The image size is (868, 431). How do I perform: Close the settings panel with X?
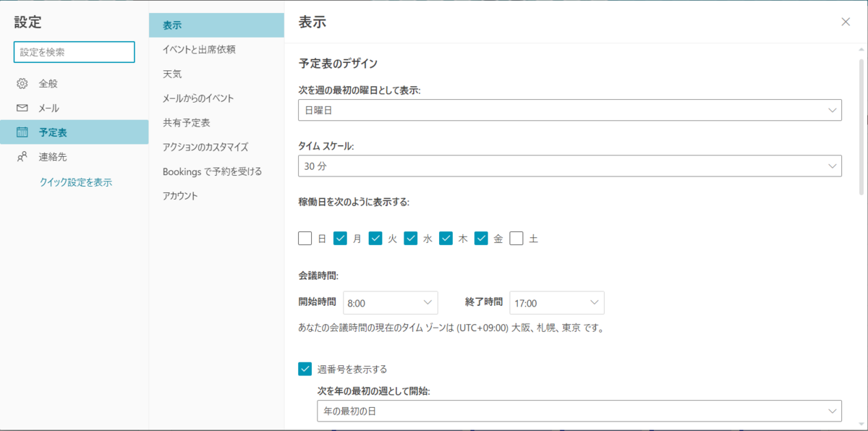pos(846,22)
